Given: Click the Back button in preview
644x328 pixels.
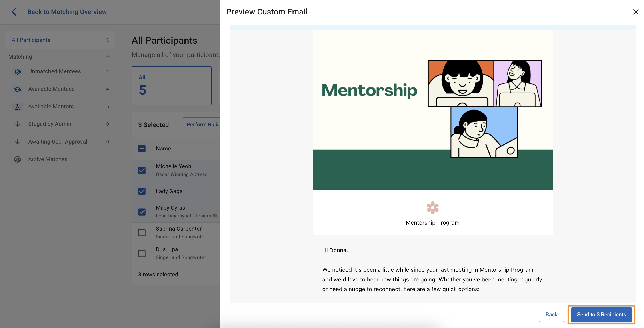Looking at the screenshot, I should point(551,314).
